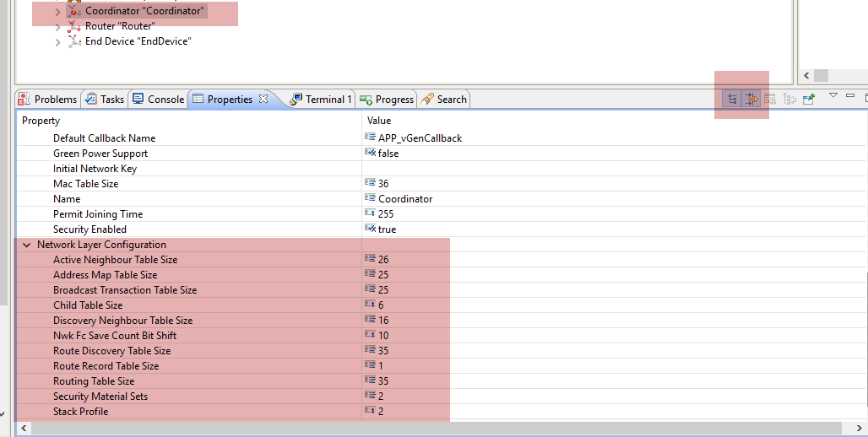Select Stack Profile property
Image resolution: width=868 pixels, height=437 pixels.
pos(81,412)
